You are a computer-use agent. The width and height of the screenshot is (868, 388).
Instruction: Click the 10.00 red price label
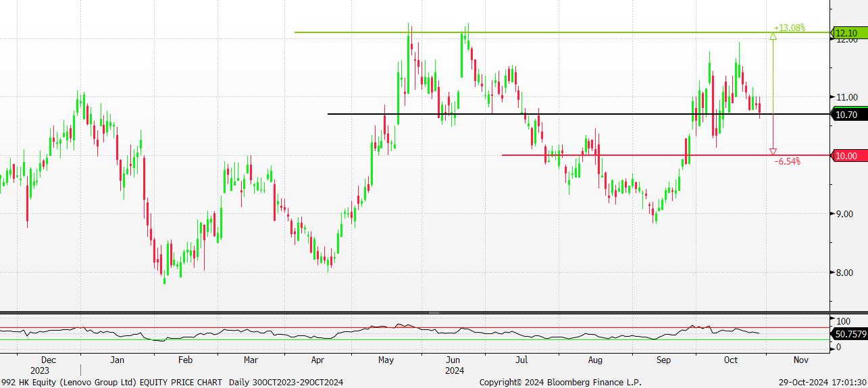[x=848, y=156]
